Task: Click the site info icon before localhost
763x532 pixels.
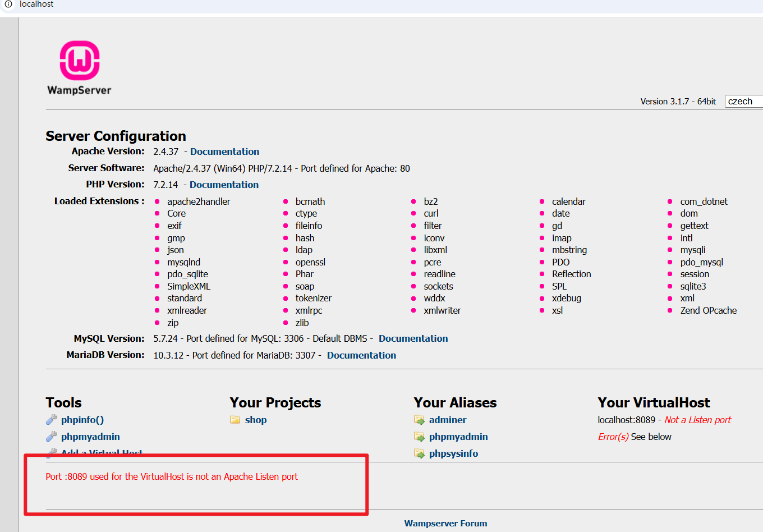Action: pos(8,4)
